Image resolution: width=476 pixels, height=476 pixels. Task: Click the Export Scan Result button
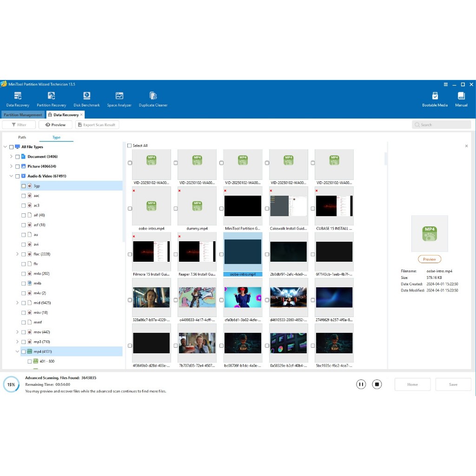click(98, 125)
